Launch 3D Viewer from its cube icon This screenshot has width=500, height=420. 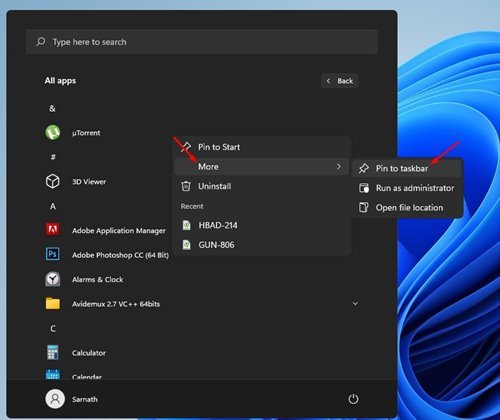[x=53, y=182]
